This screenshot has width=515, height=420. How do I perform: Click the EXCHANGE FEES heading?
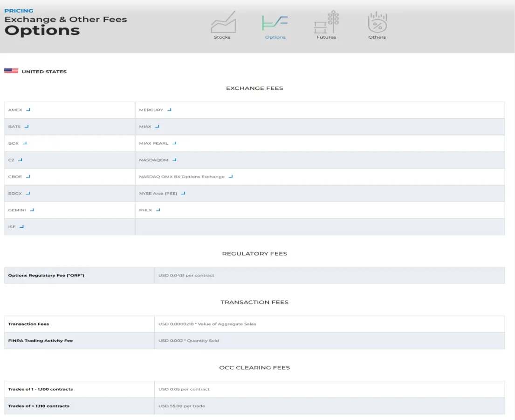coord(254,88)
